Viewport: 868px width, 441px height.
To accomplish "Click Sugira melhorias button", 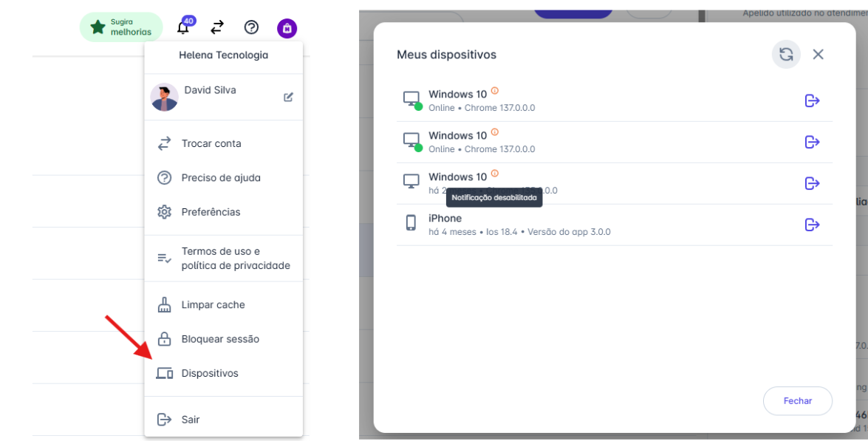I will click(121, 27).
